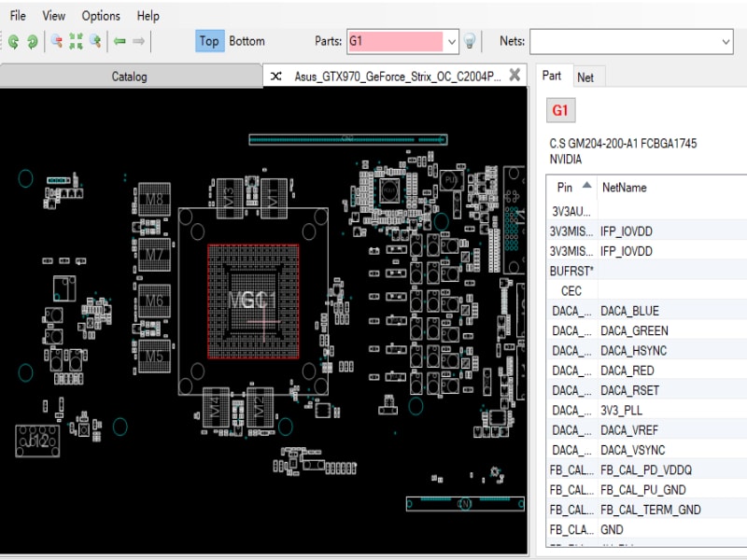Viewport: 747px width, 560px height.
Task: Zoom in with the magnifier plus icon
Action: [95, 41]
